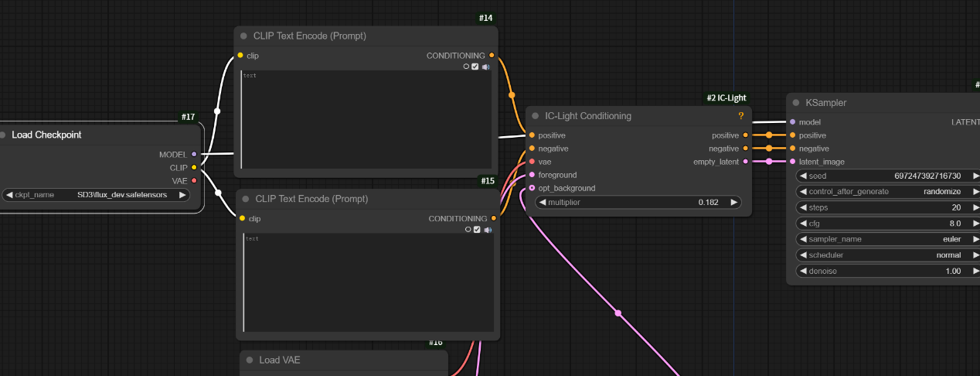Image resolution: width=980 pixels, height=376 pixels.
Task: Click the denoise slider field
Action: point(887,272)
